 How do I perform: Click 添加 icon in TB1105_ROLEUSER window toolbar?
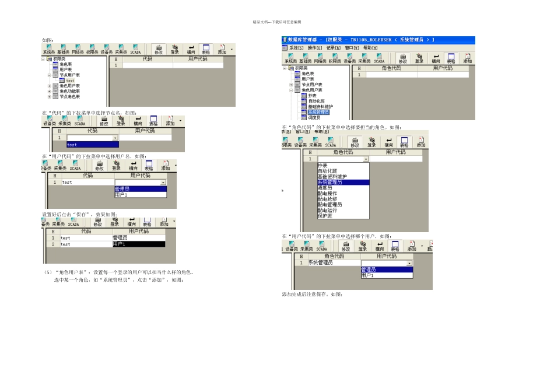pyautogui.click(x=468, y=58)
